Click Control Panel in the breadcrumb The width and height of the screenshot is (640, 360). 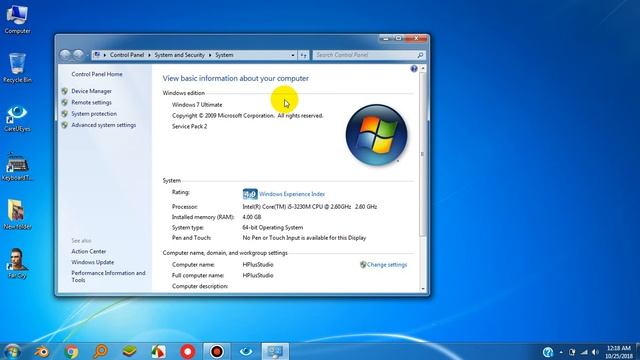(127, 55)
